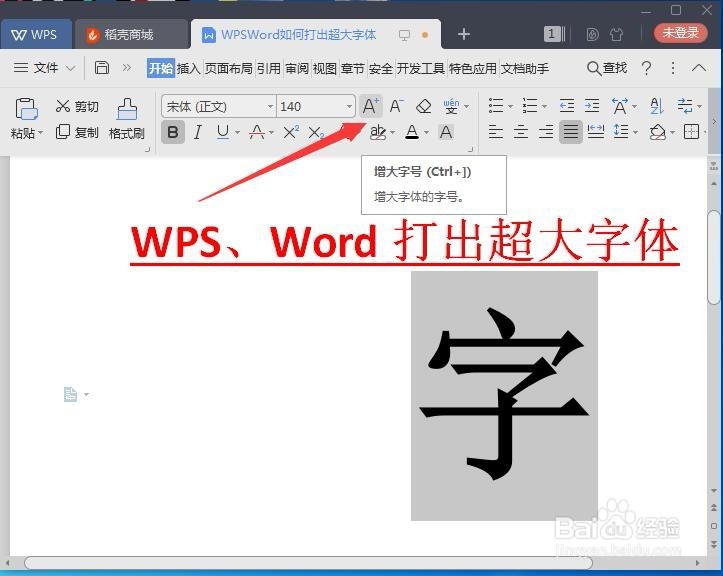Toggle Underline formatting
Viewport: 723px width, 576px height.
tap(223, 132)
